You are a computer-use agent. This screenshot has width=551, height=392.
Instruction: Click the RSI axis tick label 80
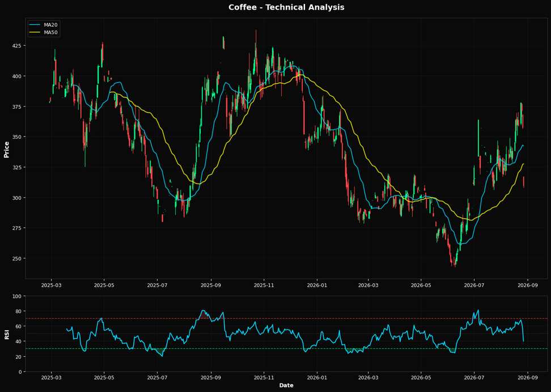pyautogui.click(x=18, y=311)
